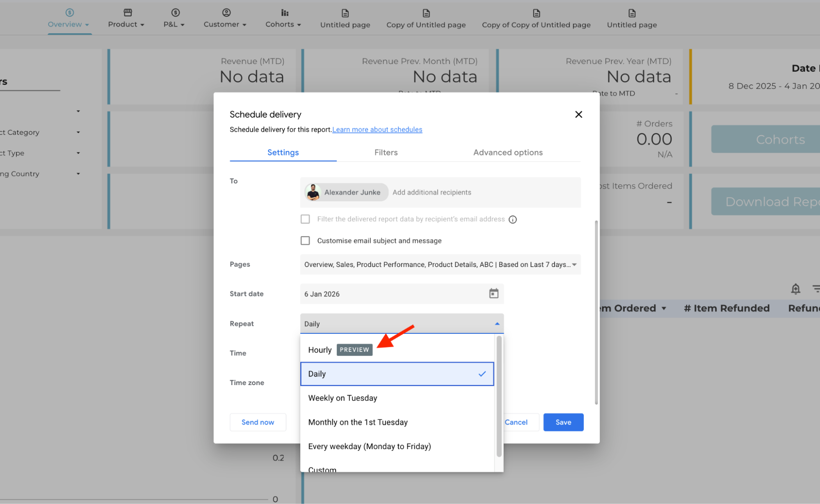Image resolution: width=820 pixels, height=504 pixels.
Task: Open Learn more about schedules link
Action: [377, 130]
